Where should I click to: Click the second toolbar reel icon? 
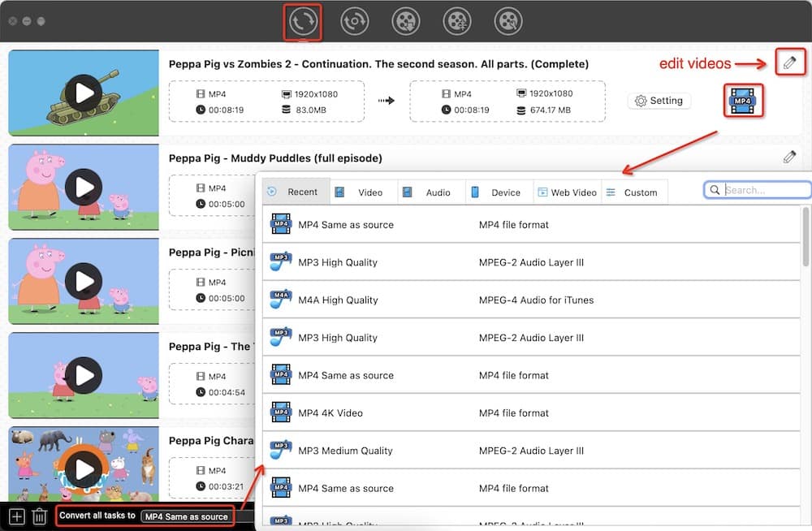point(354,22)
